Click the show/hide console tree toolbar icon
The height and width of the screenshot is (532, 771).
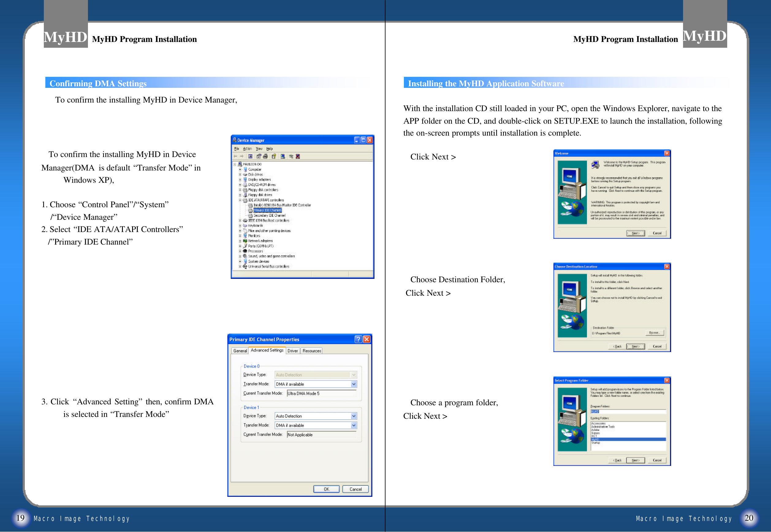(x=251, y=156)
